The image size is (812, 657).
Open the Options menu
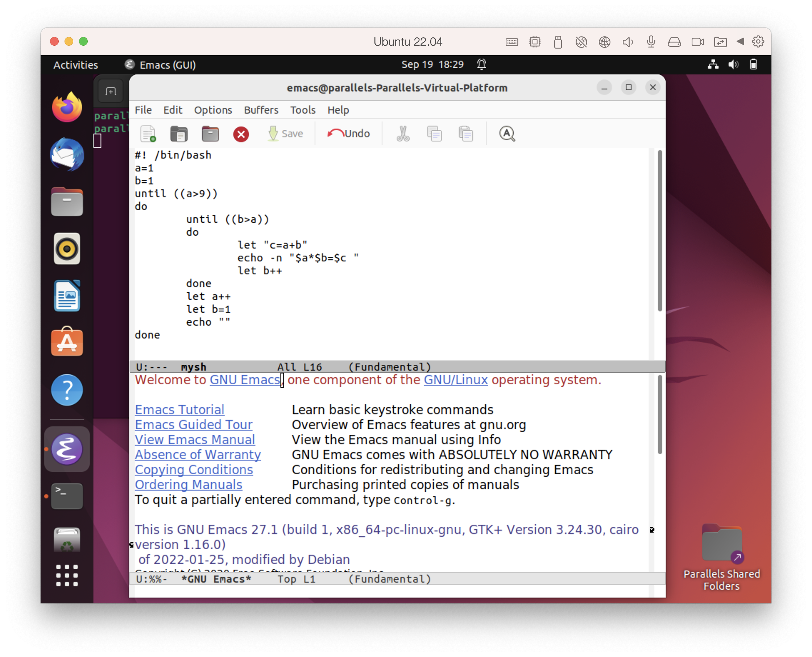pyautogui.click(x=213, y=110)
